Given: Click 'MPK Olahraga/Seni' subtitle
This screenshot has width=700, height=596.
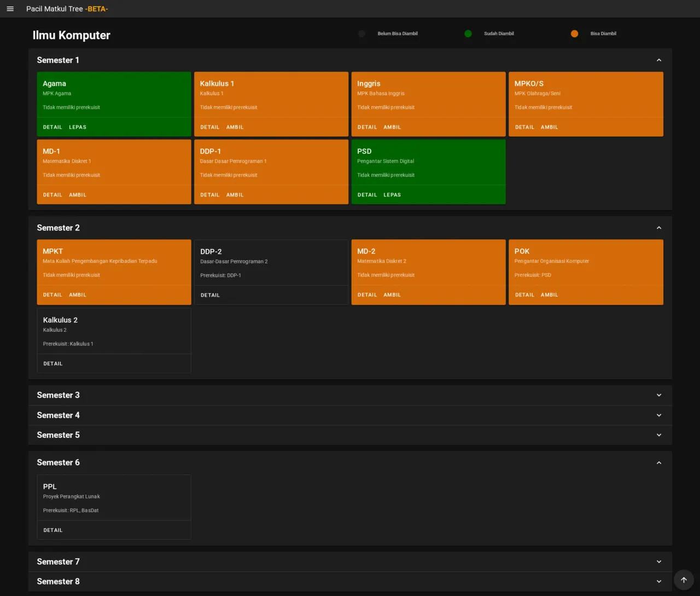Looking at the screenshot, I should click(538, 94).
